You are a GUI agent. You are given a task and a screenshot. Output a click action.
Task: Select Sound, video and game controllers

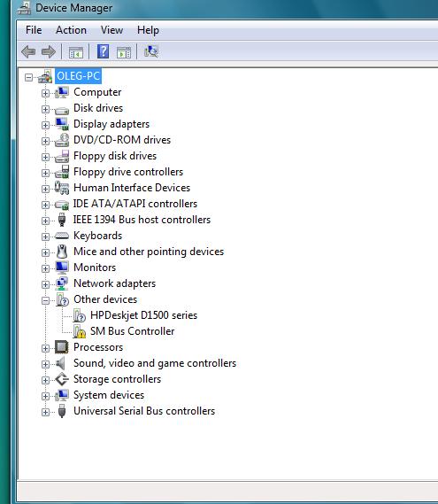(x=155, y=363)
